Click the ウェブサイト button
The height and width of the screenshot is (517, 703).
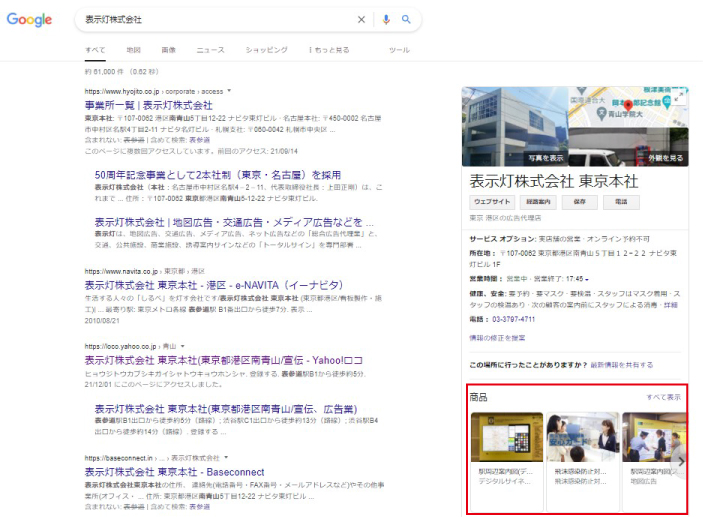point(492,202)
